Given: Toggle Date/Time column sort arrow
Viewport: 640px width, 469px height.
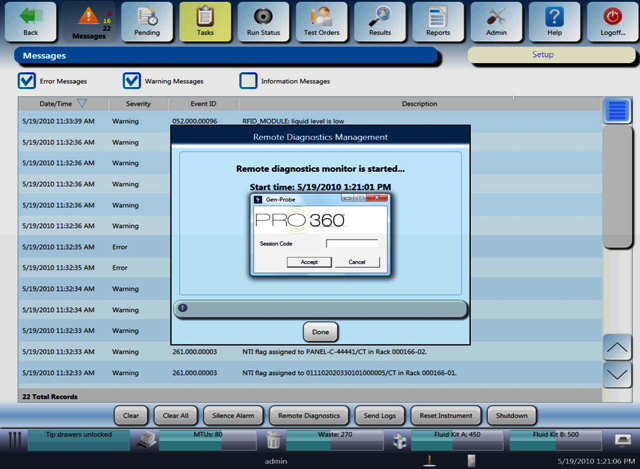Looking at the screenshot, I should 82,104.
